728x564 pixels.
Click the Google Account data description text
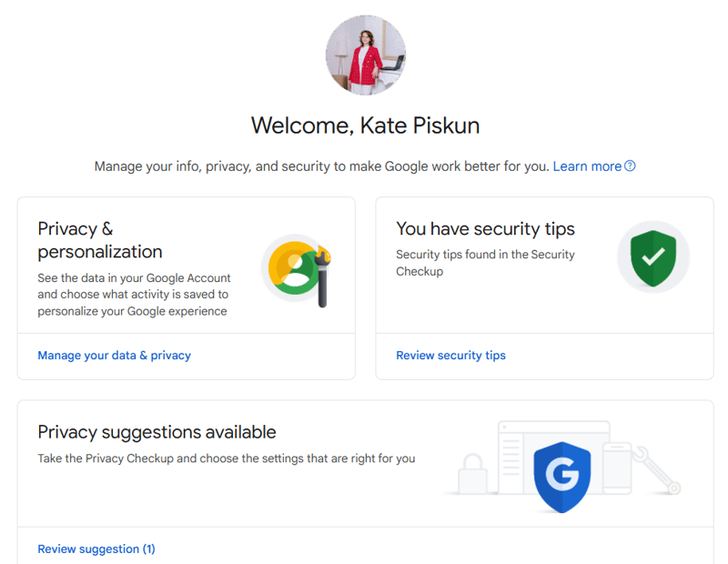click(134, 295)
